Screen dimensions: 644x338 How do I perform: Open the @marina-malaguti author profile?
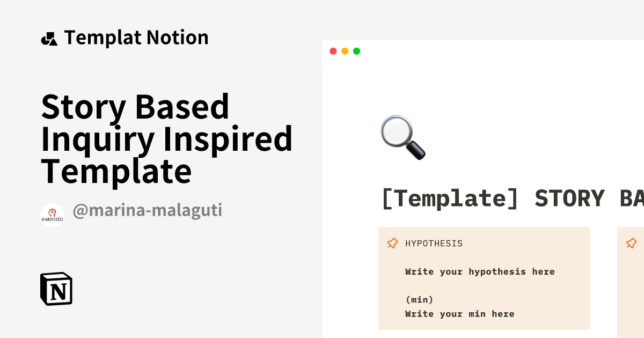point(148,210)
